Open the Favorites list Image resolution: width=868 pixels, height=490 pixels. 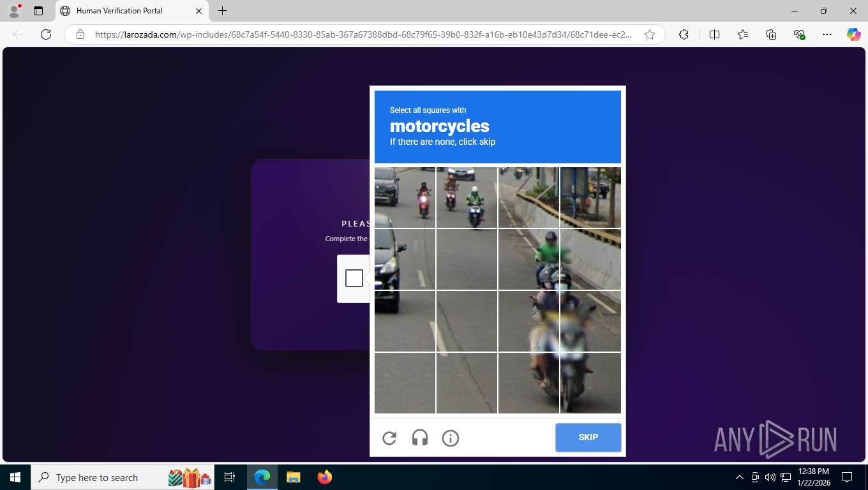pos(743,34)
